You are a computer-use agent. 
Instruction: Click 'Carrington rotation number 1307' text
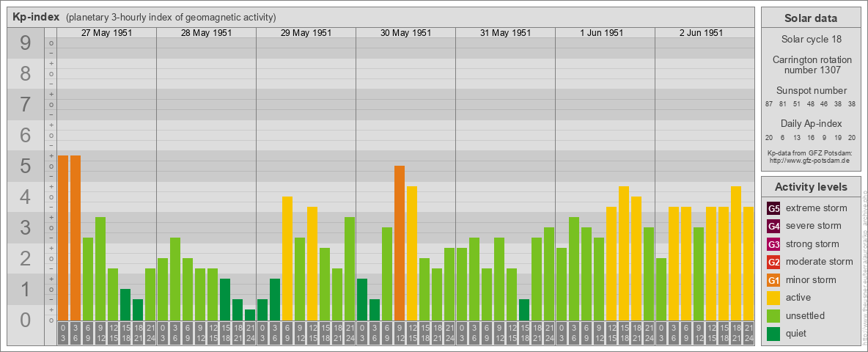[811, 65]
